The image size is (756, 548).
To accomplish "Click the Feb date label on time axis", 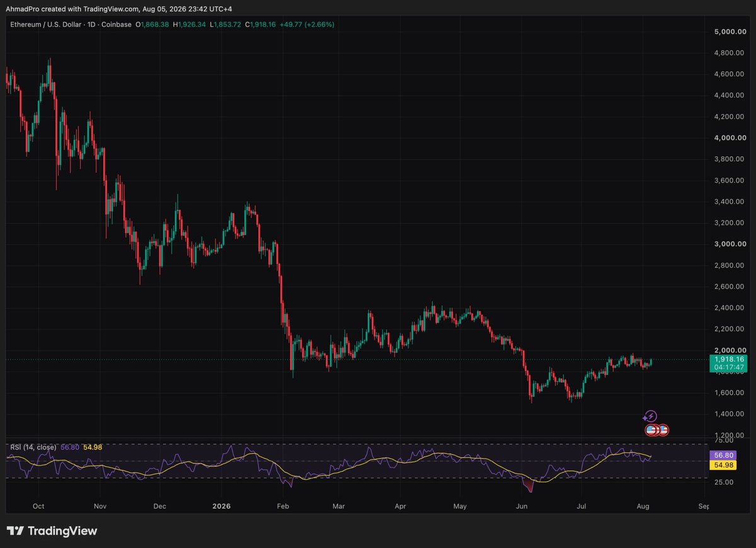I will [x=283, y=506].
